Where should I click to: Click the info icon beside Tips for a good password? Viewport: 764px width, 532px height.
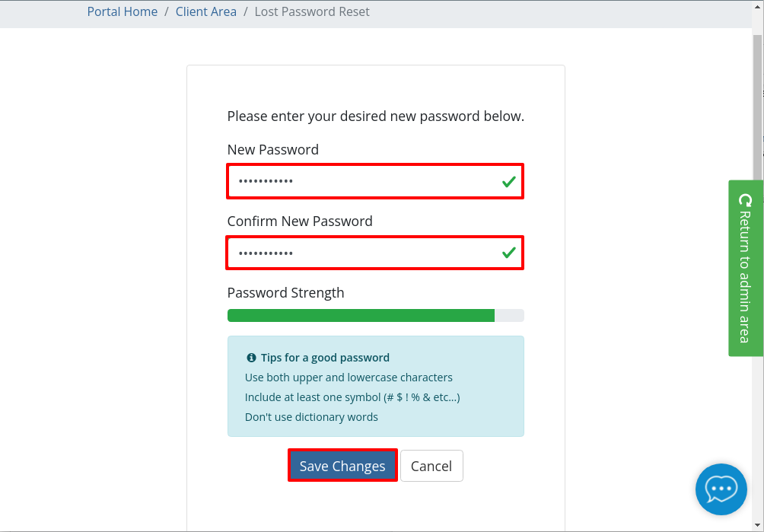251,358
